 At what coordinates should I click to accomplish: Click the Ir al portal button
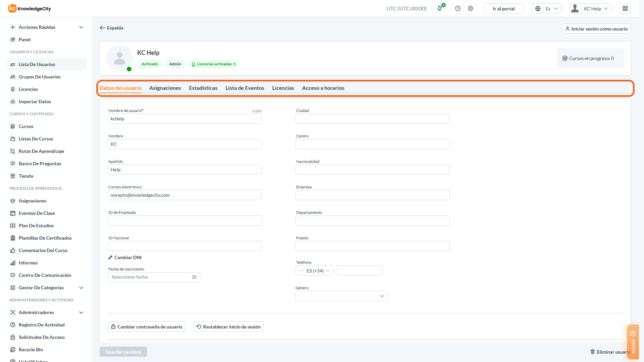point(503,8)
